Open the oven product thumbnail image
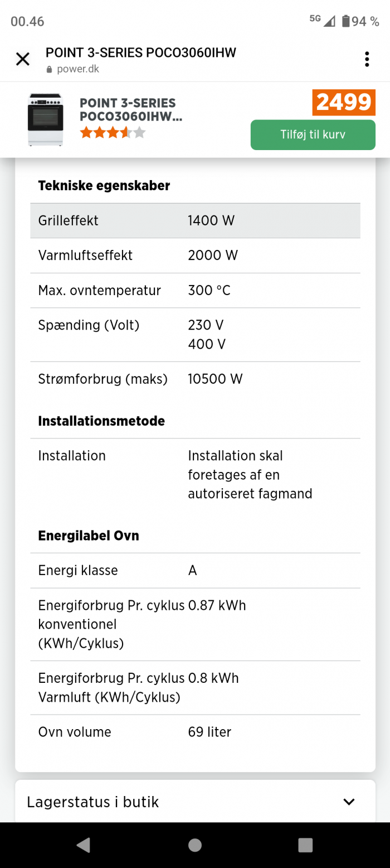 point(46,119)
